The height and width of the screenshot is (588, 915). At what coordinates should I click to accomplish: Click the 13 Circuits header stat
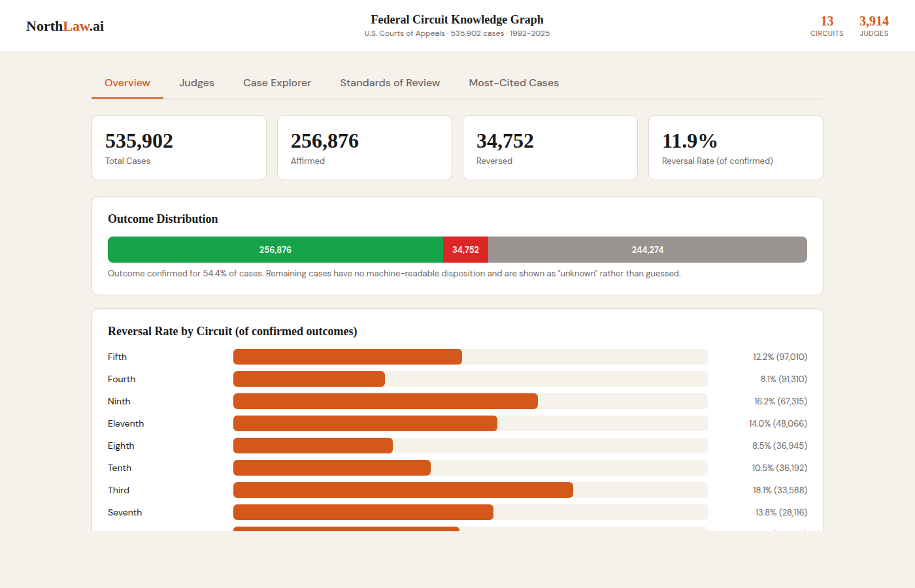point(827,26)
